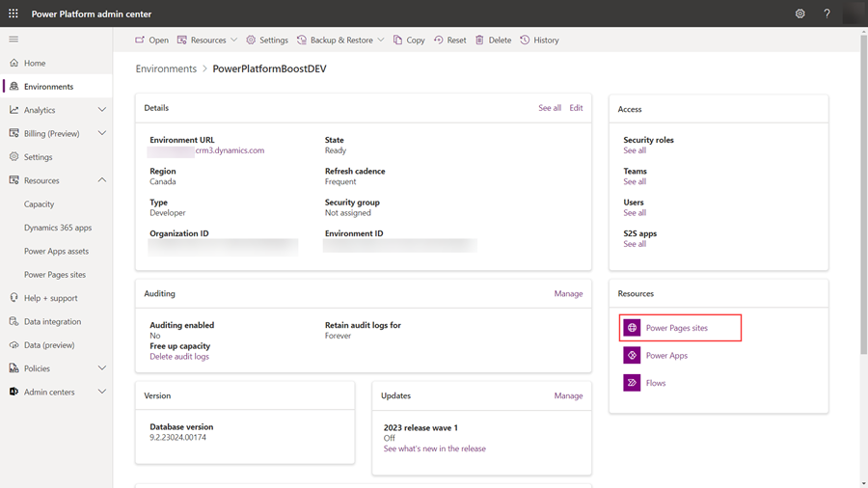Click Manage in the Auditing card
Screen dimensions: 868x488
tap(568, 294)
